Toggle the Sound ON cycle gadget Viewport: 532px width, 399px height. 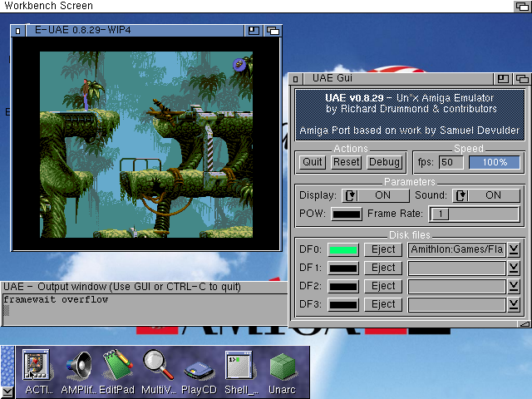[485, 195]
